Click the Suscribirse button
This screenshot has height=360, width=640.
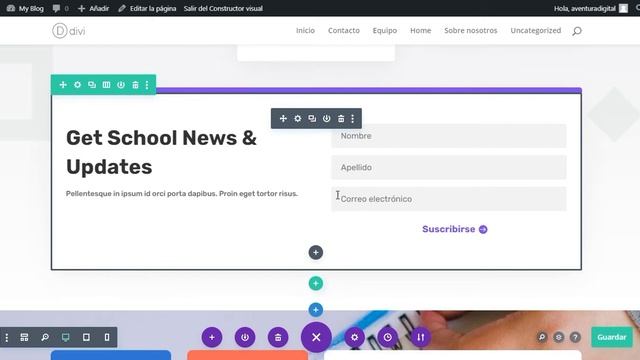[455, 229]
